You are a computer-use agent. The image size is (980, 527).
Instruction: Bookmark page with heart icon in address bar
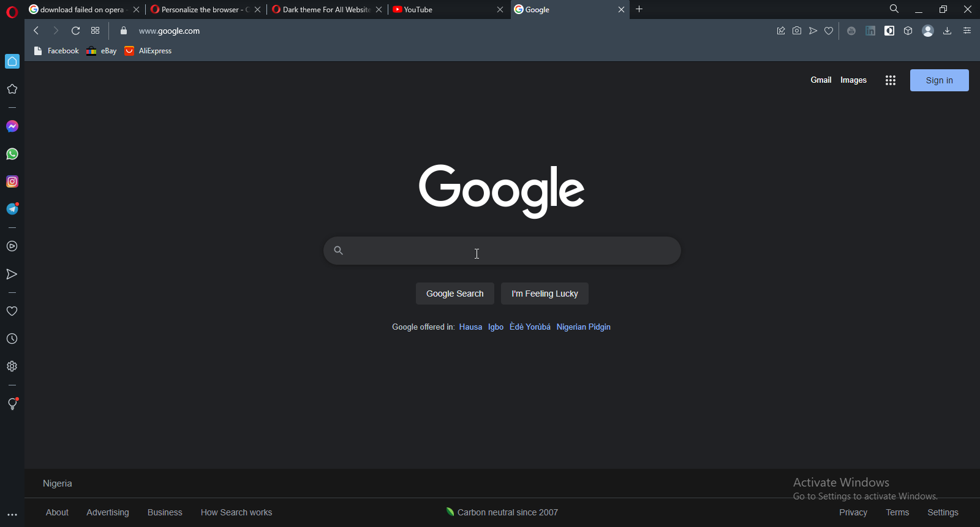click(829, 31)
